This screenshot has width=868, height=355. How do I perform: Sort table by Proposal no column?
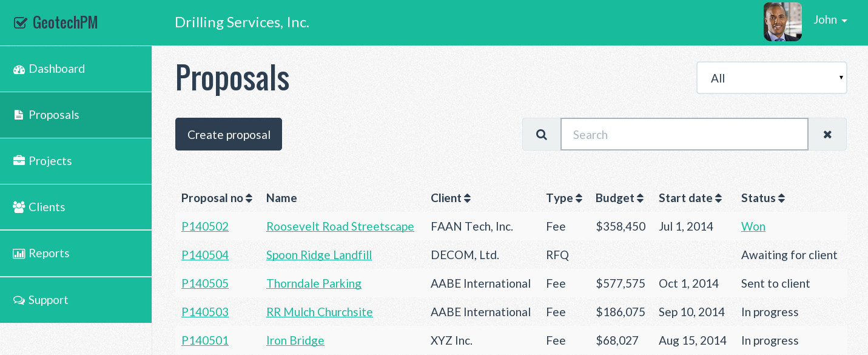point(217,198)
